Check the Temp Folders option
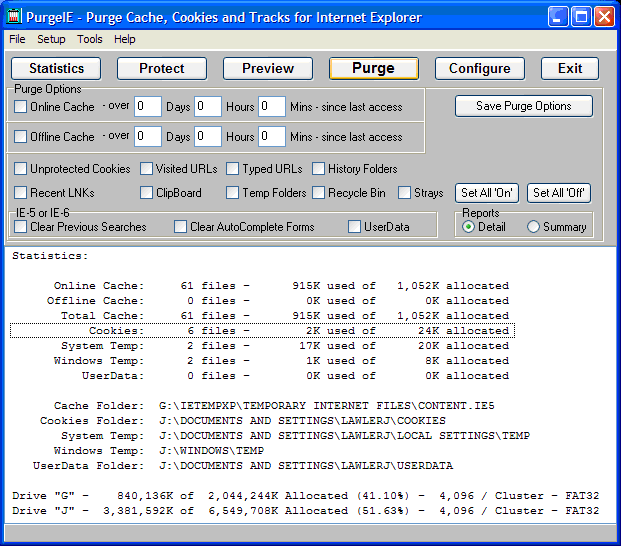 pyautogui.click(x=232, y=193)
